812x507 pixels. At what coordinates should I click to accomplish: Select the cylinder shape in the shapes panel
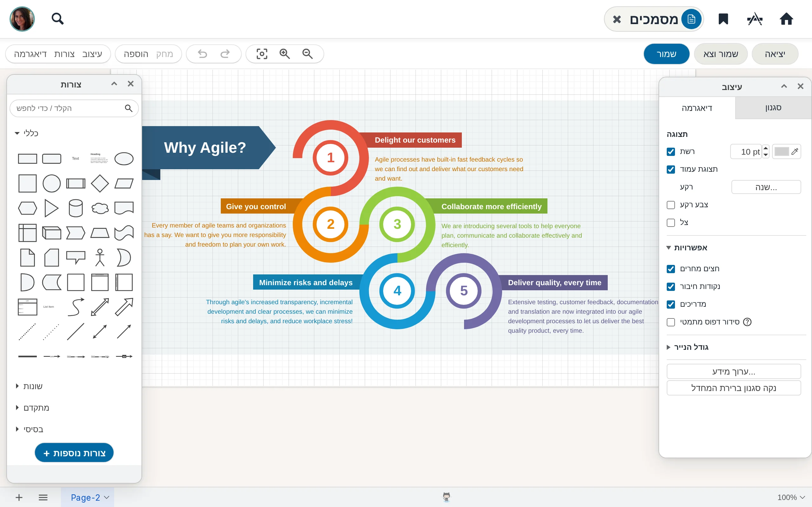coord(75,208)
